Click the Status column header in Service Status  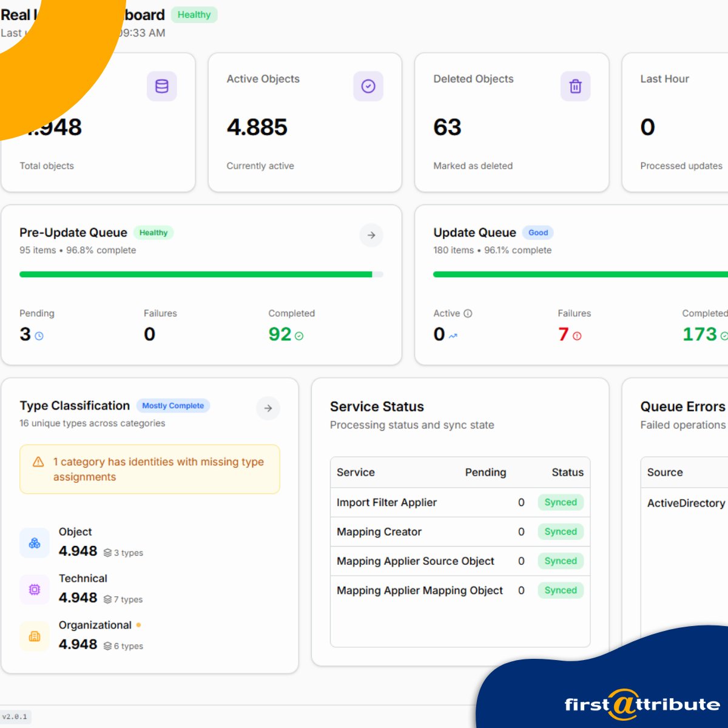tap(567, 473)
